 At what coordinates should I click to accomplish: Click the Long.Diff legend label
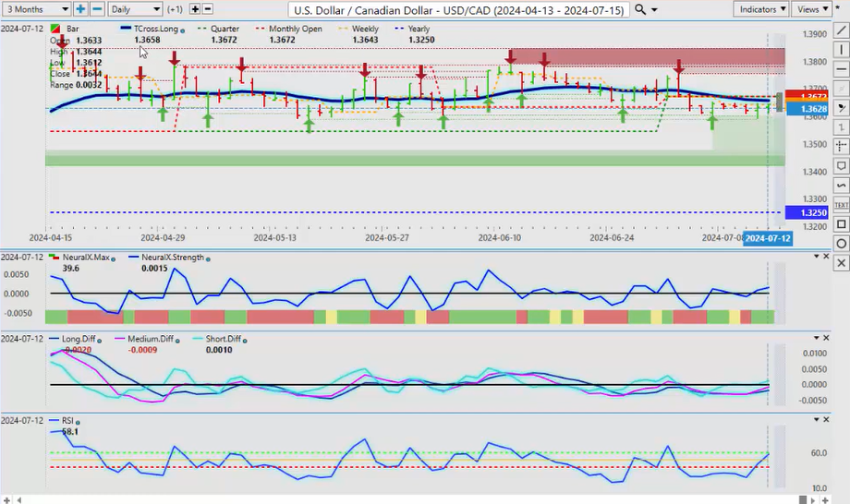79,339
